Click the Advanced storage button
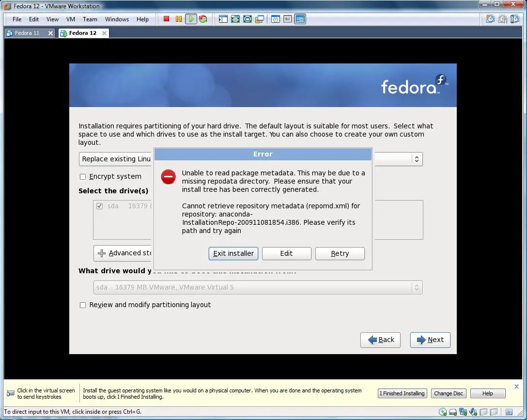 coord(123,253)
